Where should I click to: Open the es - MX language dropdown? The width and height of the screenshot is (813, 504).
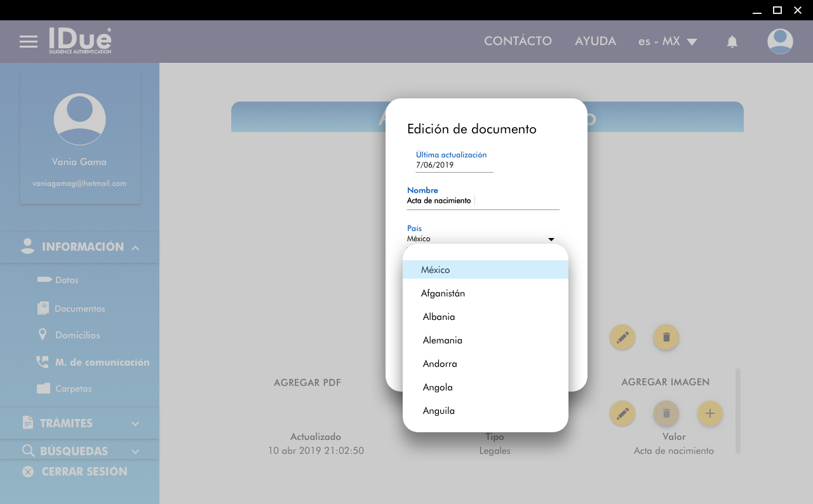click(x=667, y=41)
